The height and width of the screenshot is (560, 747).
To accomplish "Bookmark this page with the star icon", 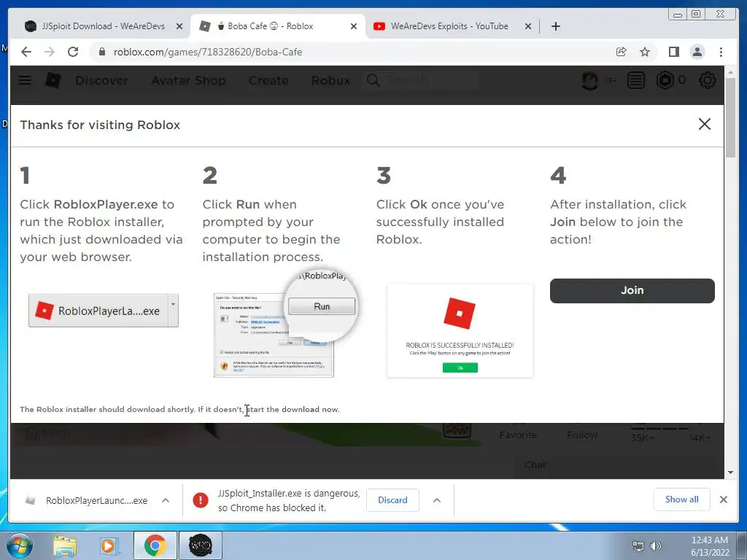I will pos(645,52).
